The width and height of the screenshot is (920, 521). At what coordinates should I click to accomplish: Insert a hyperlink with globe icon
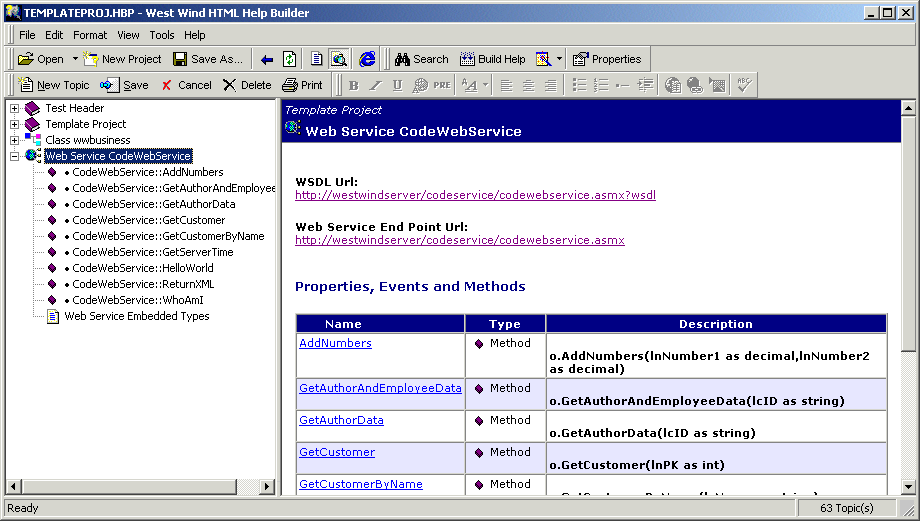click(x=672, y=86)
